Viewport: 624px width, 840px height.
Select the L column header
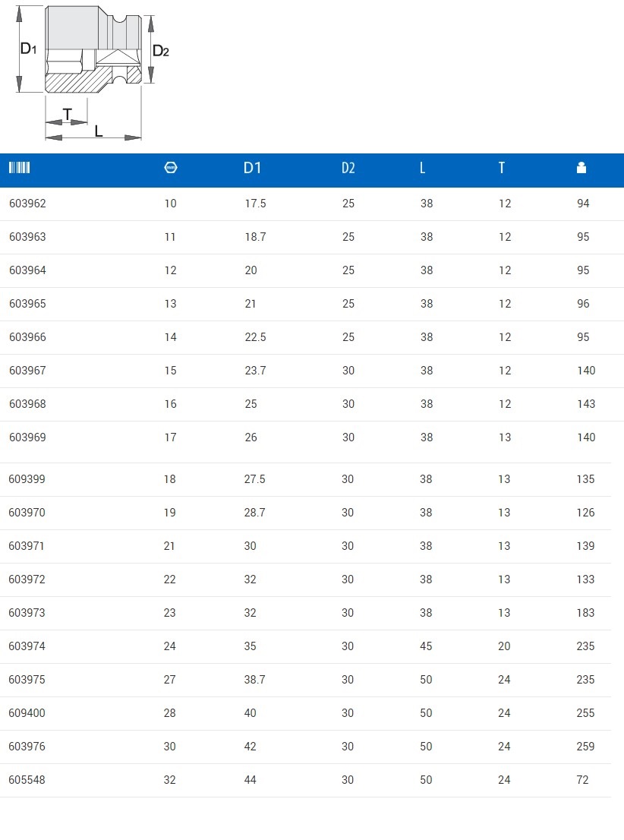click(x=423, y=168)
